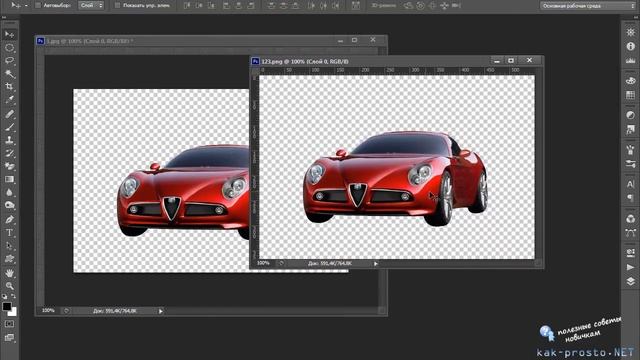Select the Eraser tool
Screen dimensions: 640x360
[9, 166]
